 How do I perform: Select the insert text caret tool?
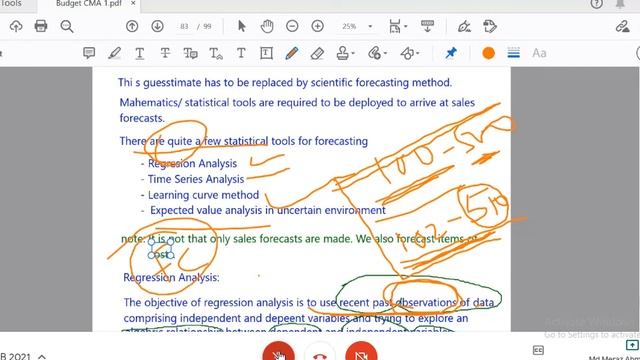pyautogui.click(x=216, y=53)
